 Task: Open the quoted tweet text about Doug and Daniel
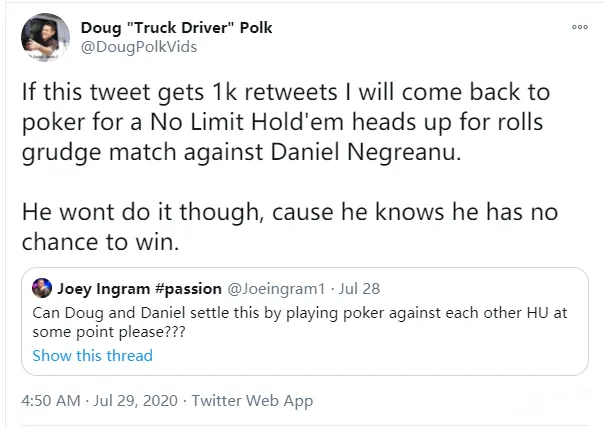pyautogui.click(x=300, y=322)
